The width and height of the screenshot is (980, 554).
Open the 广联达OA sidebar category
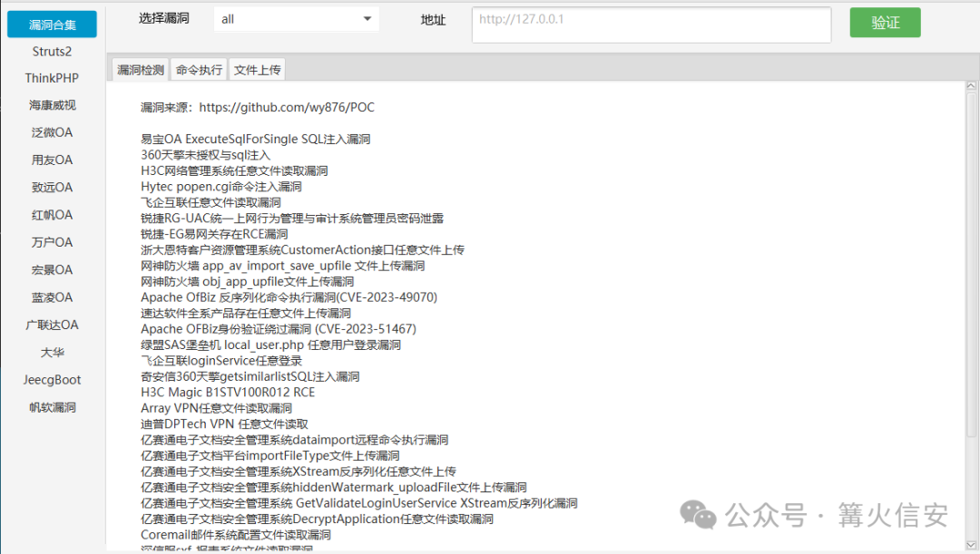click(52, 325)
